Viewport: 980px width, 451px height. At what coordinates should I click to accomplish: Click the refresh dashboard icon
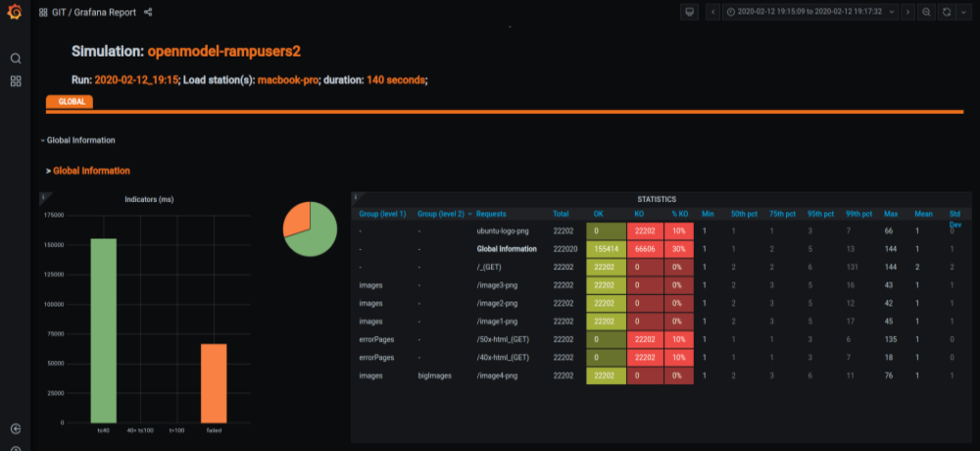946,12
